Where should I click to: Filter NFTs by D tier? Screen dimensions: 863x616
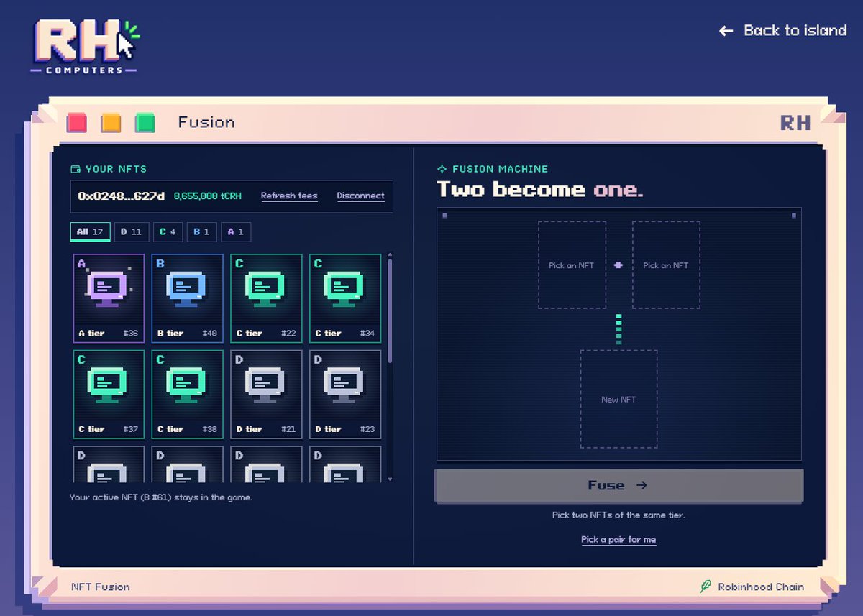131,232
